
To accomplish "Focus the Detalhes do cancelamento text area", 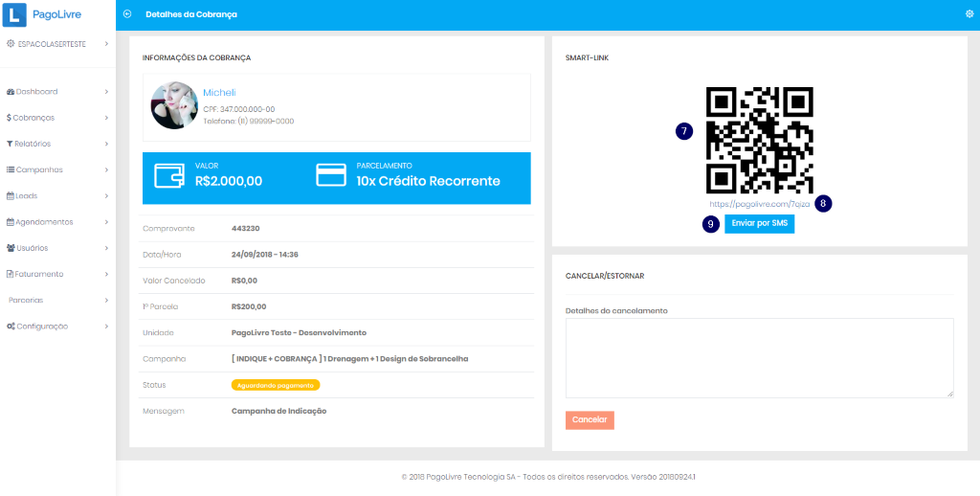I will [759, 358].
